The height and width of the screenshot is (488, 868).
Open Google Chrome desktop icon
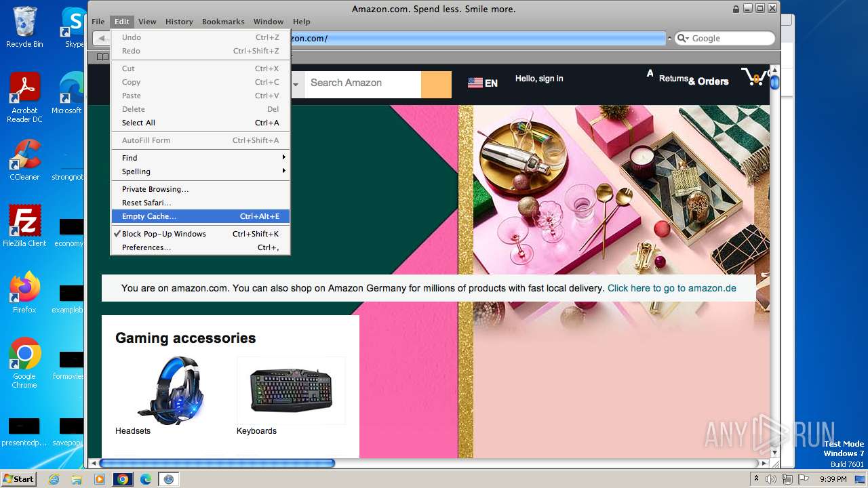(24, 363)
